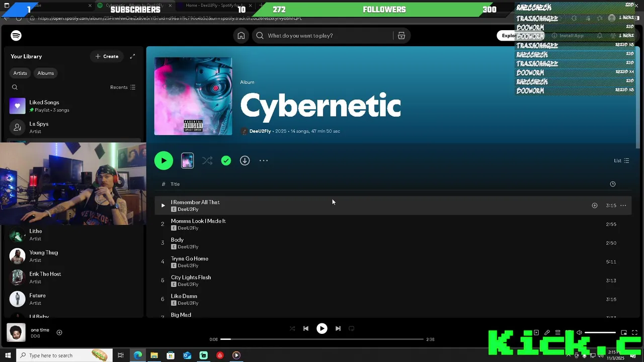Open the queue icon in player bar
Viewport: 644px width, 362px height.
pyautogui.click(x=557, y=332)
